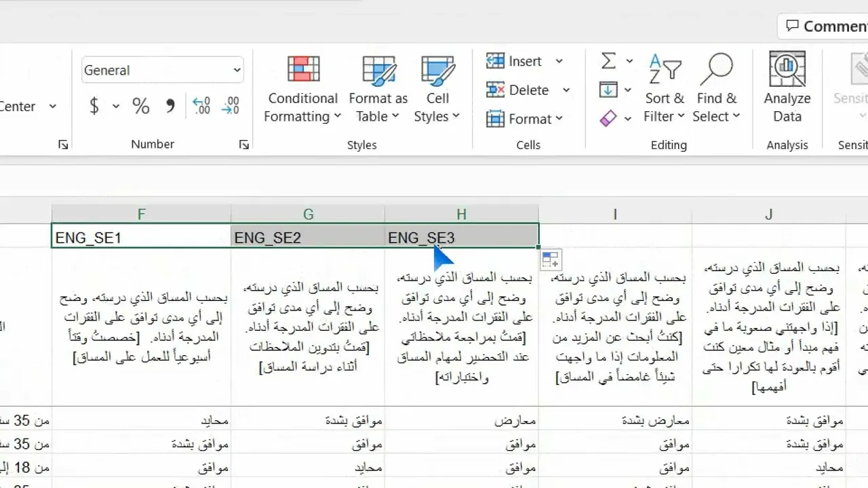
Task: Open Find & Select menu
Action: tap(715, 89)
